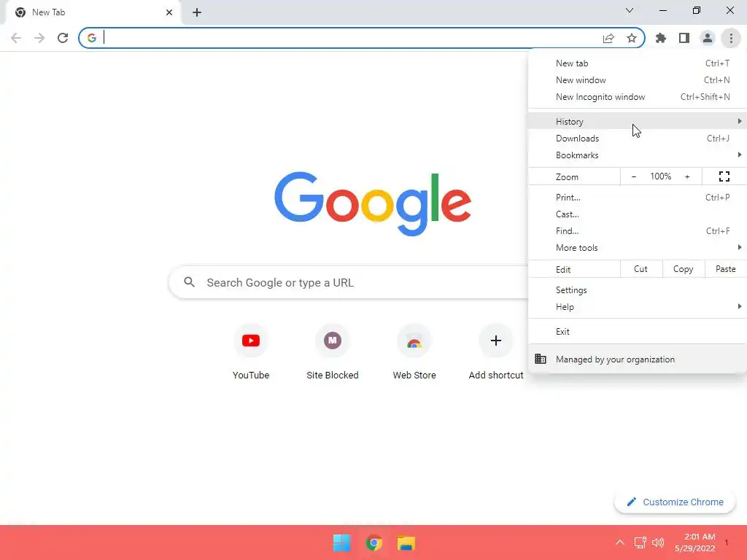
Task: Bookmark this tab with the star icon
Action: (632, 38)
